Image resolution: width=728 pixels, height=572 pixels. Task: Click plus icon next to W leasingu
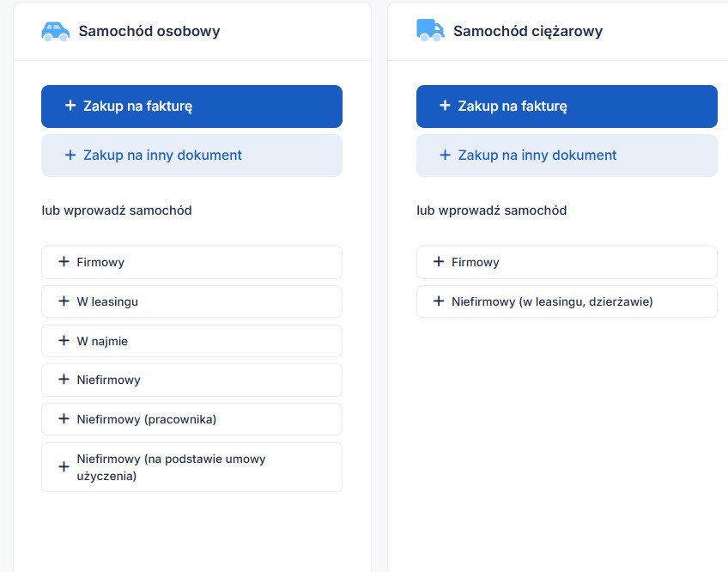[x=64, y=301]
